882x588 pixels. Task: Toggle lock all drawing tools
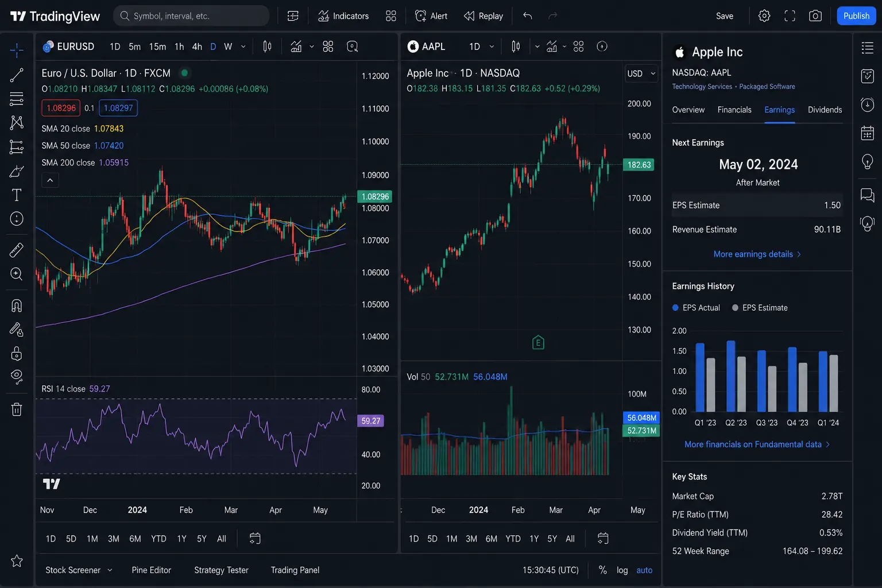pyautogui.click(x=17, y=353)
